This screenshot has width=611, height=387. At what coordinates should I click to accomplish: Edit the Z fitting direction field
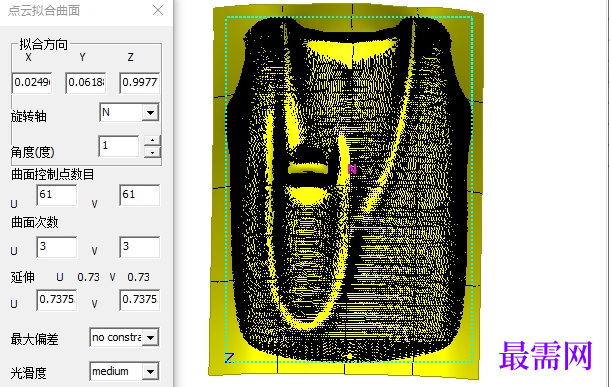(140, 83)
